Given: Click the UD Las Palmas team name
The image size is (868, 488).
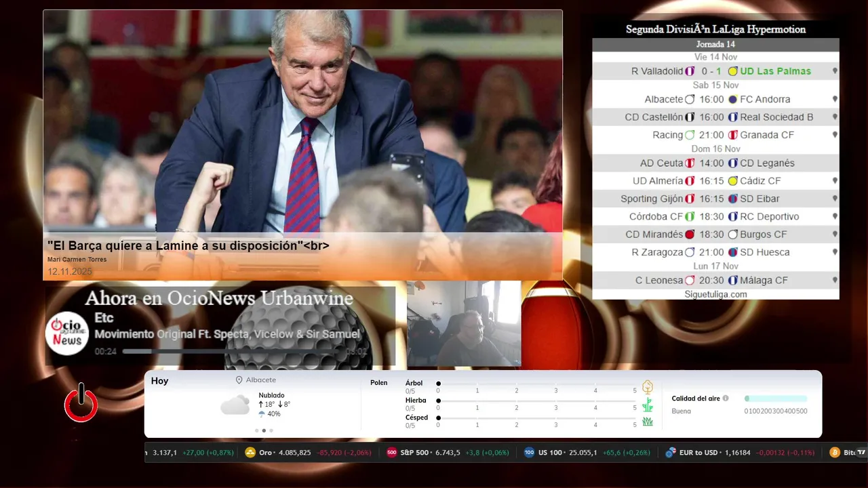Looking at the screenshot, I should [775, 71].
